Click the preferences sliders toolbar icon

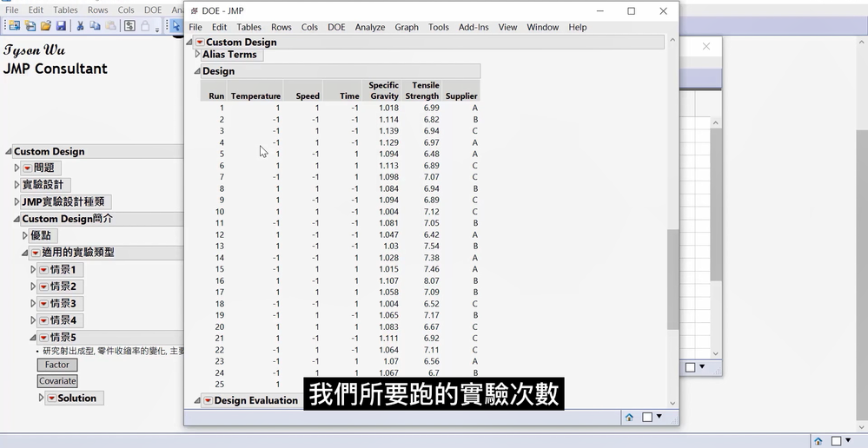(x=129, y=26)
